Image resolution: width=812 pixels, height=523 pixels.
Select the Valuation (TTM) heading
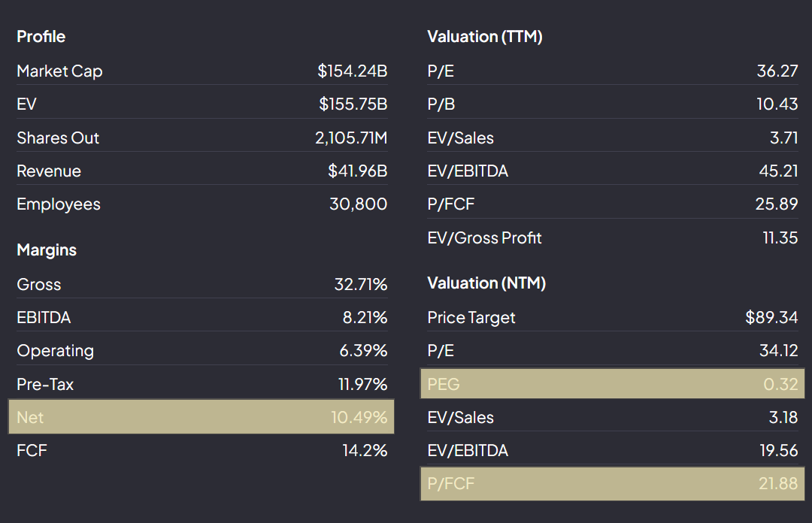(x=484, y=37)
